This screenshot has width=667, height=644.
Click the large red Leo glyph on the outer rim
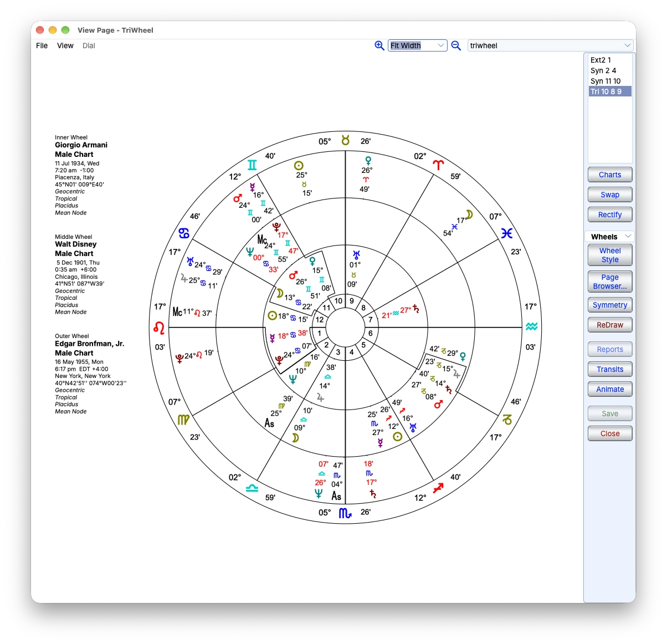click(159, 328)
